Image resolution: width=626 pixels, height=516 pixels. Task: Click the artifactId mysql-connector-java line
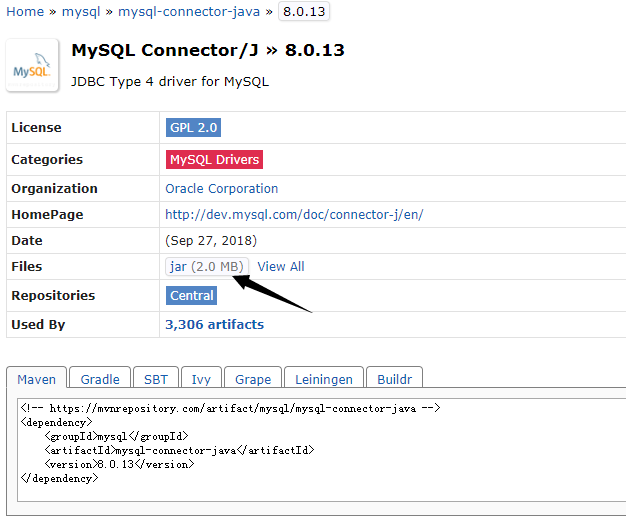(179, 450)
